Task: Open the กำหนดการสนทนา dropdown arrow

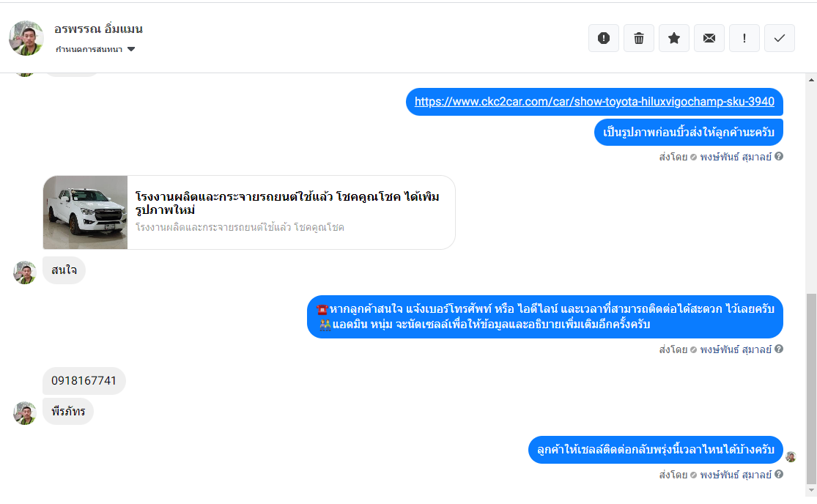Action: pyautogui.click(x=131, y=50)
